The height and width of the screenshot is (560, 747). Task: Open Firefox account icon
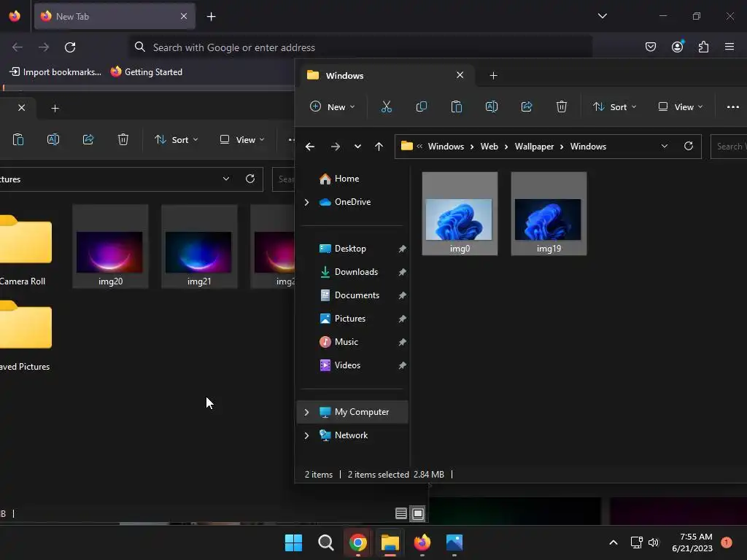678,47
